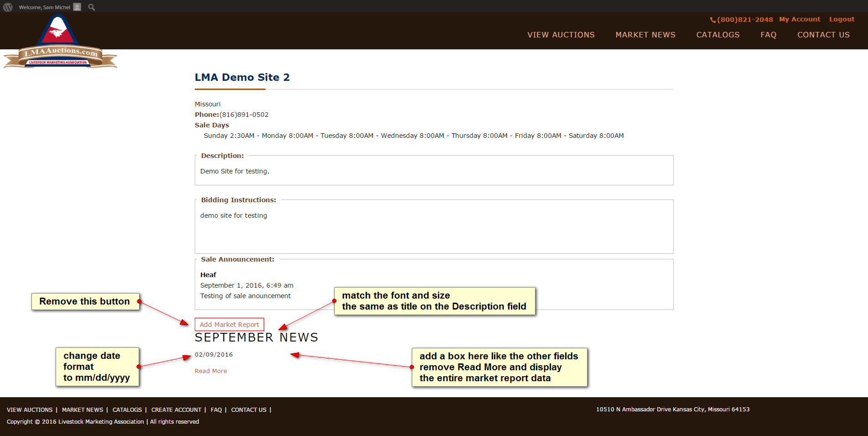Click the LMAAuctions.com site logo

pos(60,42)
